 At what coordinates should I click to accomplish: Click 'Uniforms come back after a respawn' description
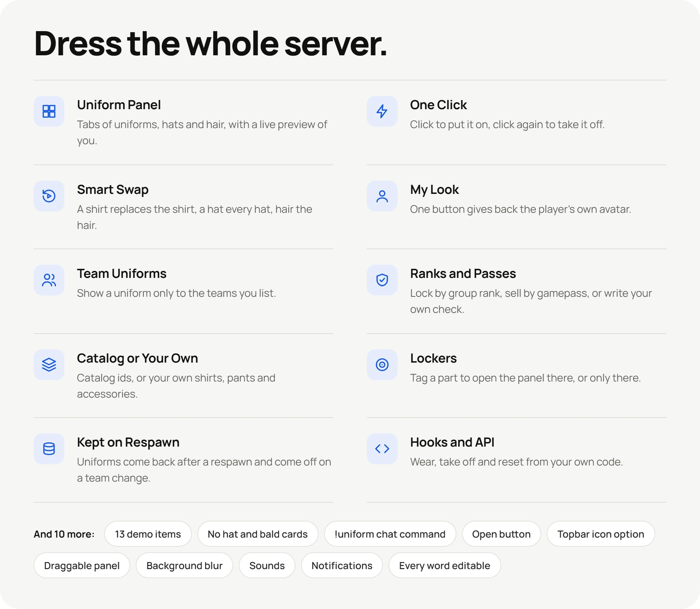pos(204,470)
